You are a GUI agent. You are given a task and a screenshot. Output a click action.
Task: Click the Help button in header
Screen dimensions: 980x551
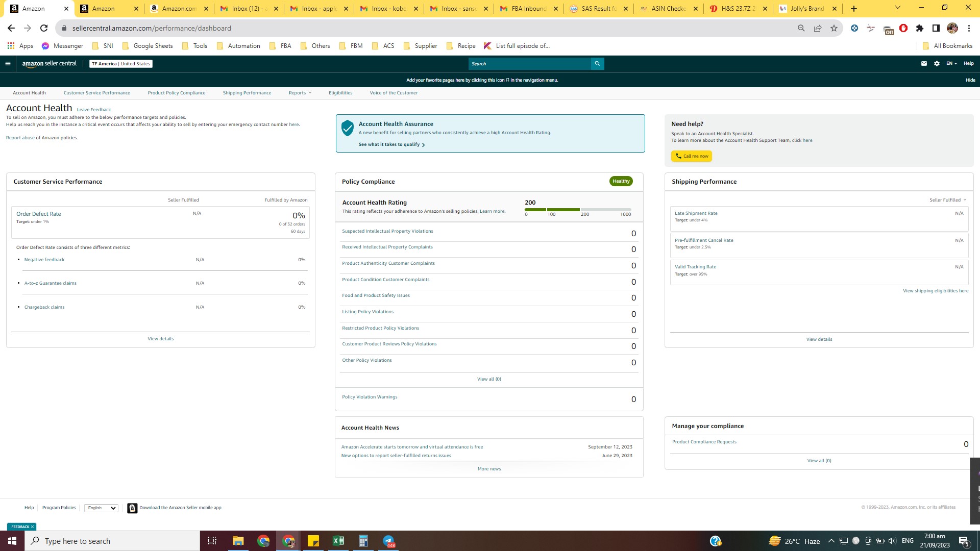[x=969, y=64]
